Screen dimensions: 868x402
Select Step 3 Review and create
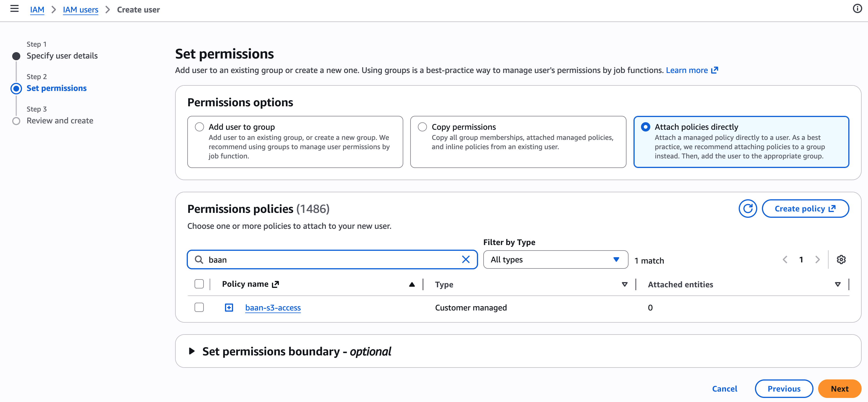tap(60, 120)
